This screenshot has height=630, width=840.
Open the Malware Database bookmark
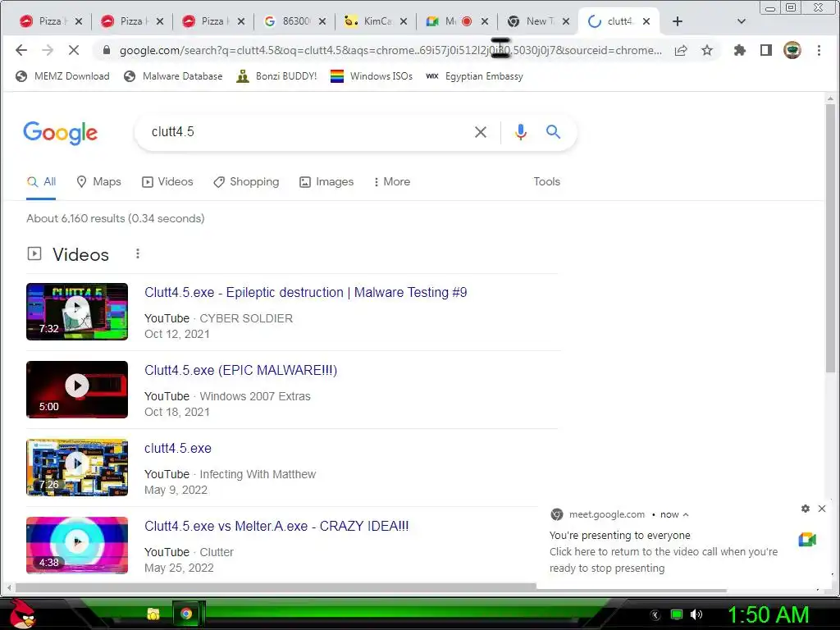click(x=173, y=76)
